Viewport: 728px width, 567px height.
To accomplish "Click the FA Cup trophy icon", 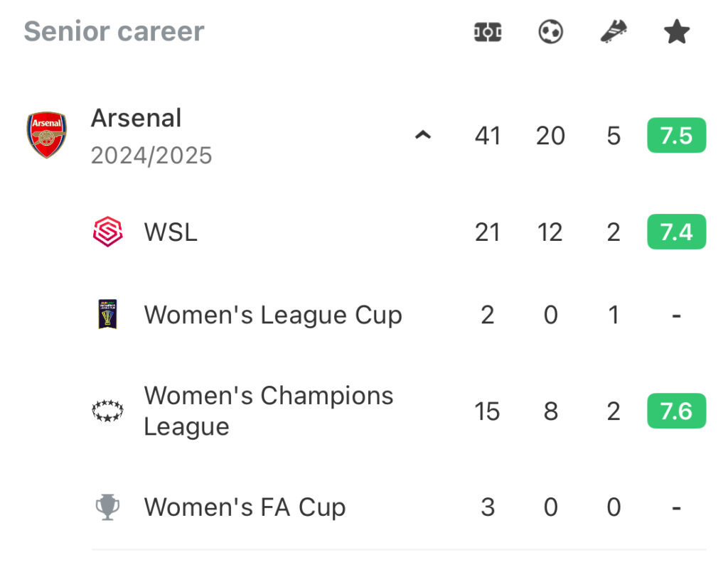I will coord(108,507).
